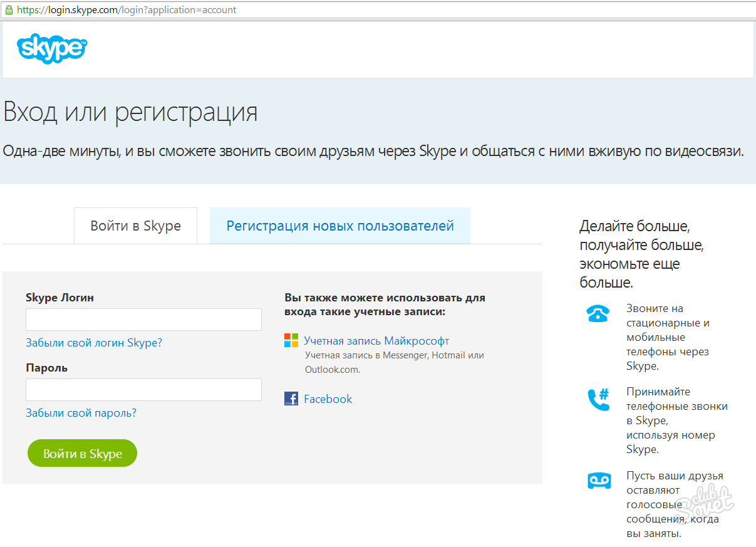756x547 pixels.
Task: Sign in via "Учетная запись Майкрософт" link
Action: (376, 341)
